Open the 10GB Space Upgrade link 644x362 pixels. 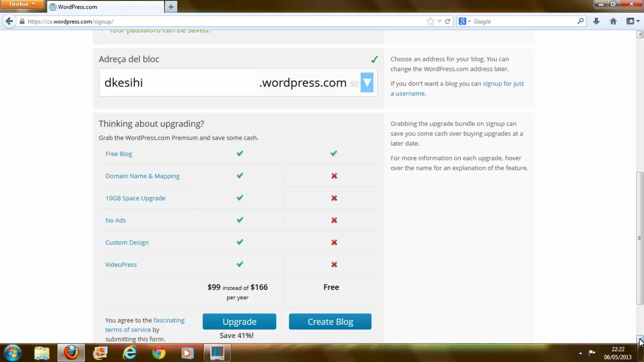135,198
